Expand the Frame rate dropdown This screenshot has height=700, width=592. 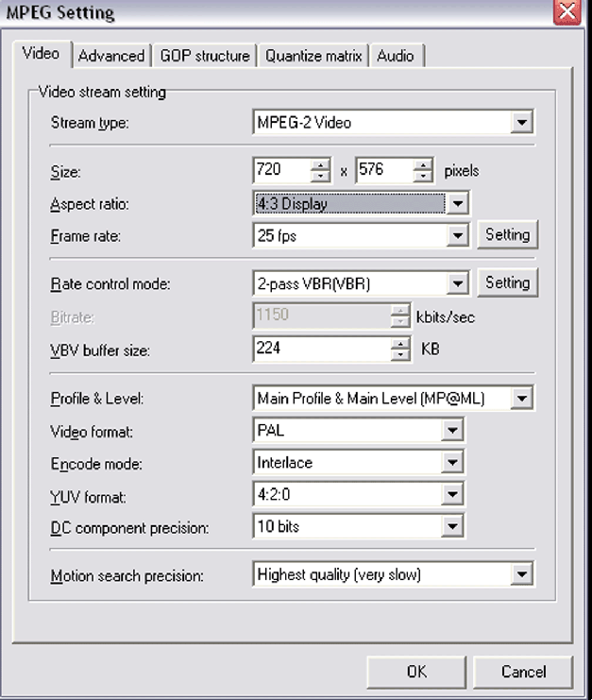458,234
